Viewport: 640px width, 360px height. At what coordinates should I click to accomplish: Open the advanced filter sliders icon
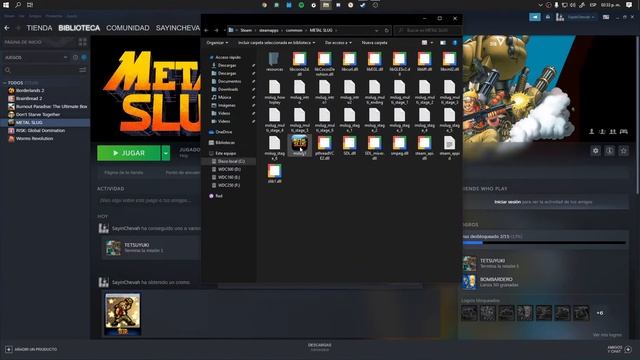[83, 70]
